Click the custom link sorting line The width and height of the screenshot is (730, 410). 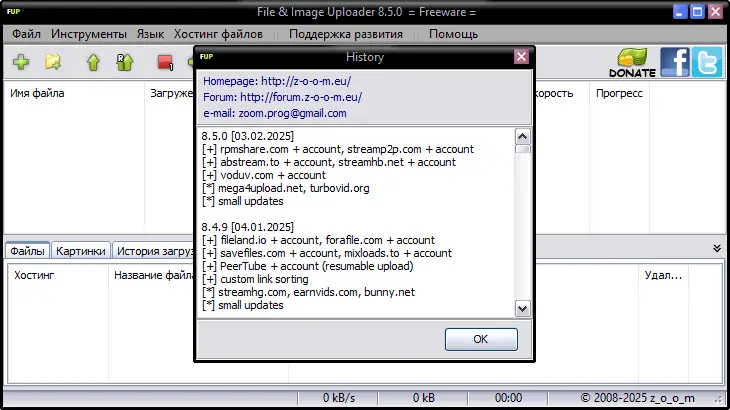coord(255,279)
